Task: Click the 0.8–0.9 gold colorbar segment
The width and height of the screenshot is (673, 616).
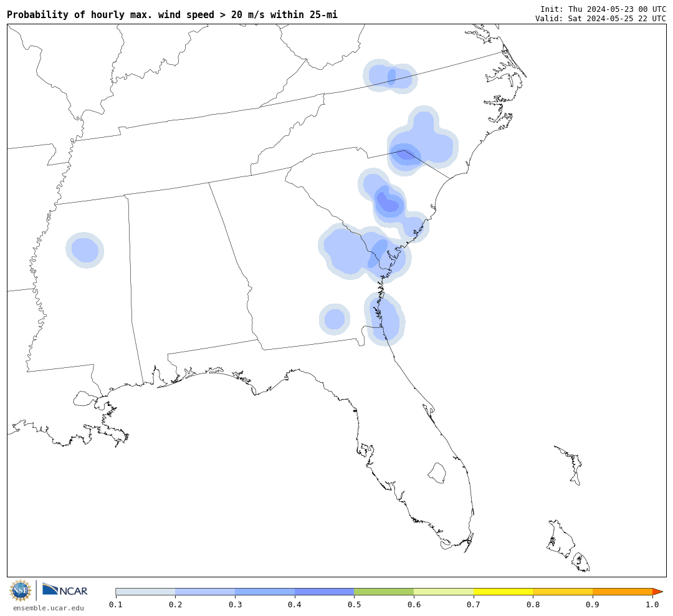Action: point(563,592)
